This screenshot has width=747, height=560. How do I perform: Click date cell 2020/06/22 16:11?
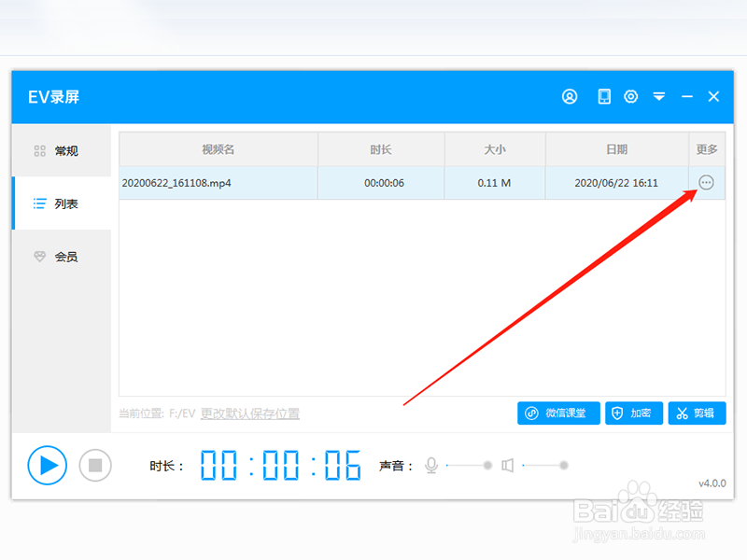click(x=616, y=183)
